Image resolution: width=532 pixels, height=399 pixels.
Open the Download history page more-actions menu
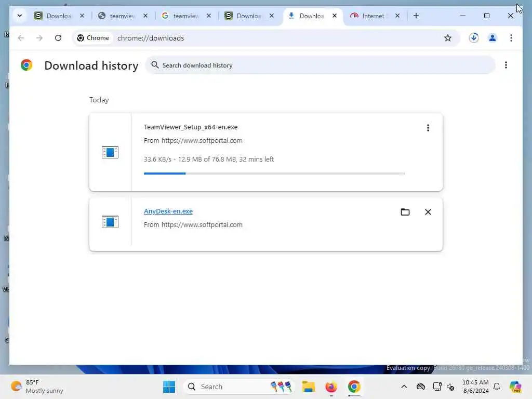coord(506,65)
